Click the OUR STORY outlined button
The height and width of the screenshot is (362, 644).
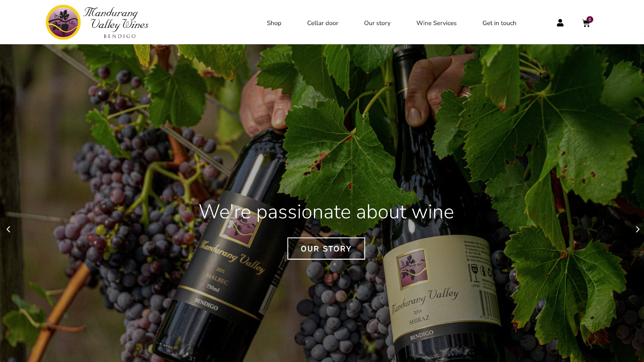click(326, 249)
